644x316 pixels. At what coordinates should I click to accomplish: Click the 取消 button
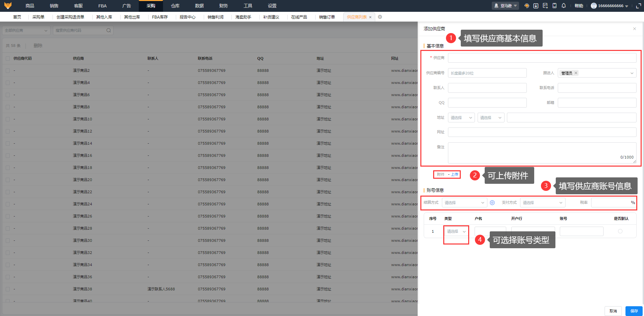pyautogui.click(x=613, y=311)
